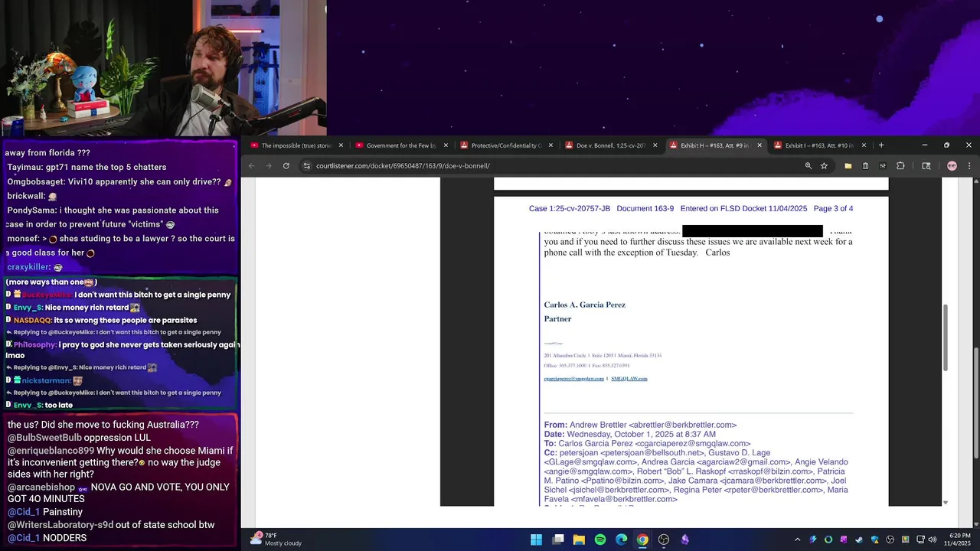Open File Explorer from the taskbar
This screenshot has height=551, width=980.
pyautogui.click(x=579, y=540)
